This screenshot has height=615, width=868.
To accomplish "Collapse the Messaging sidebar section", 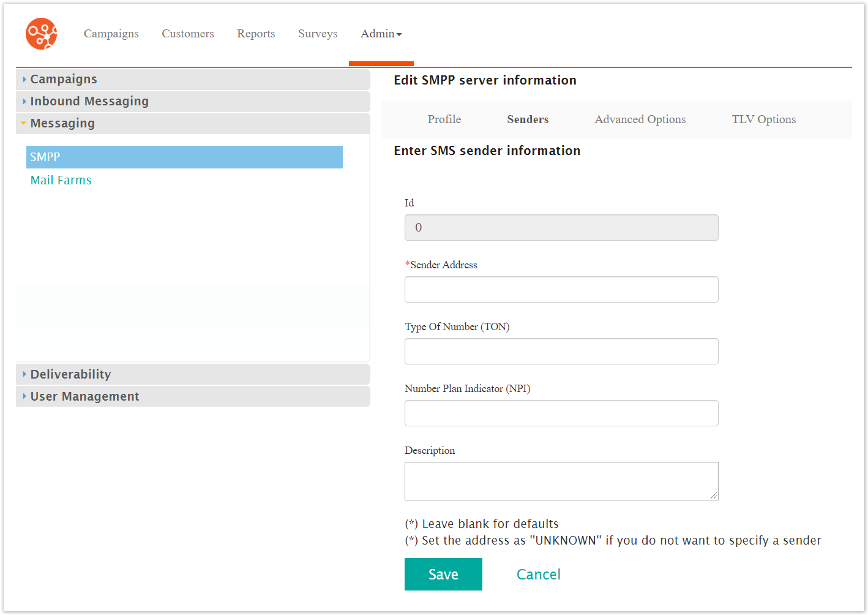I will point(62,123).
